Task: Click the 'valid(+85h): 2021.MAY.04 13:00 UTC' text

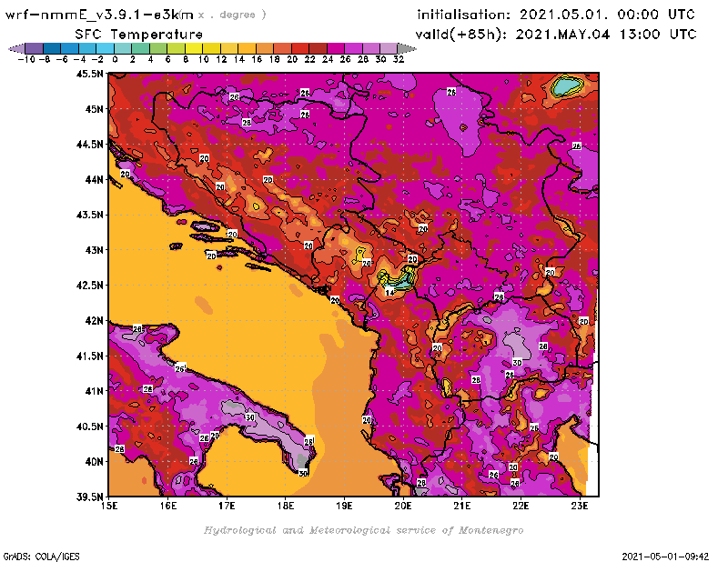Action: click(556, 35)
